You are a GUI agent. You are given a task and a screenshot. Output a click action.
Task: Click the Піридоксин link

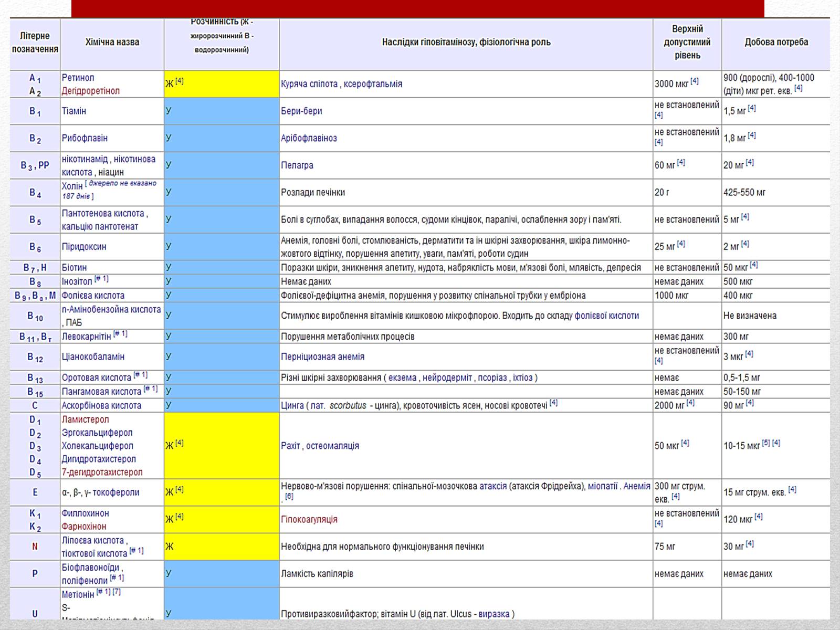click(x=84, y=247)
